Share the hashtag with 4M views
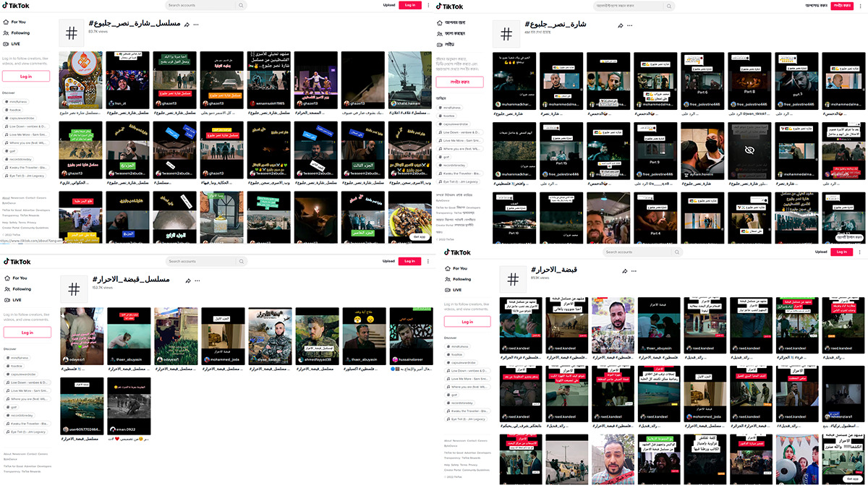Image resolution: width=868 pixels, height=488 pixels. click(x=620, y=25)
